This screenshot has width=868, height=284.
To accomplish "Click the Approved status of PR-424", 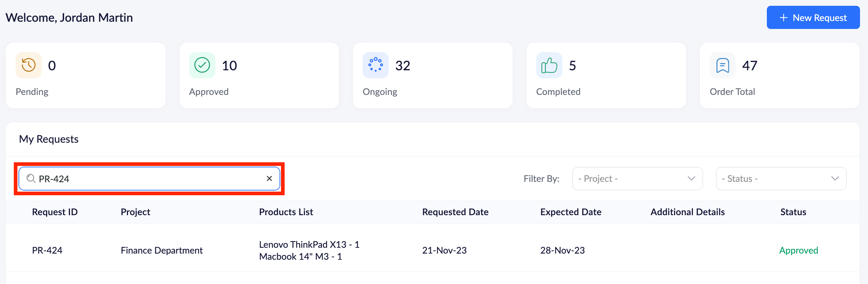I will click(x=798, y=250).
